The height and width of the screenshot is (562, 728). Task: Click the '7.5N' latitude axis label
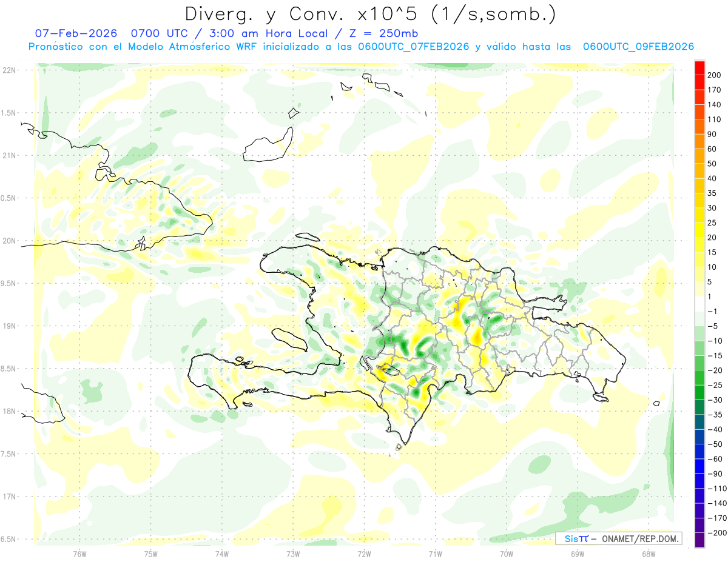click(x=8, y=453)
